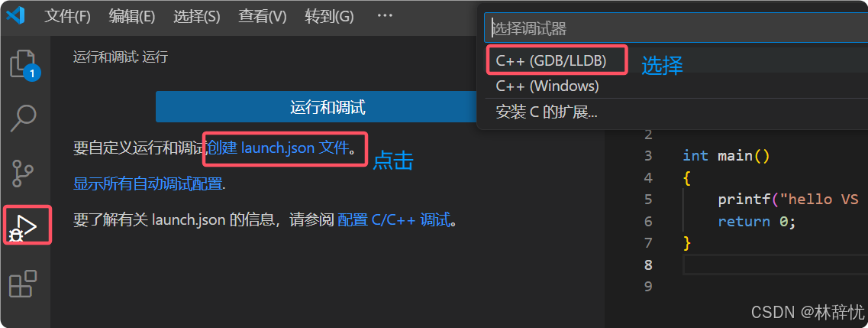Open the 显示所有自动调试配置 link
The width and height of the screenshot is (868, 328).
[148, 184]
